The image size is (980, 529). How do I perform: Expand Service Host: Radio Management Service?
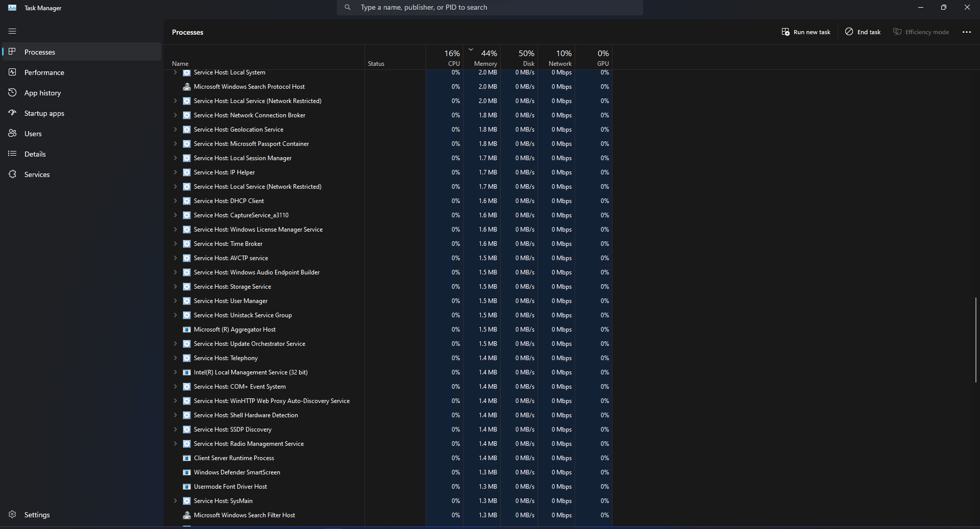point(175,444)
